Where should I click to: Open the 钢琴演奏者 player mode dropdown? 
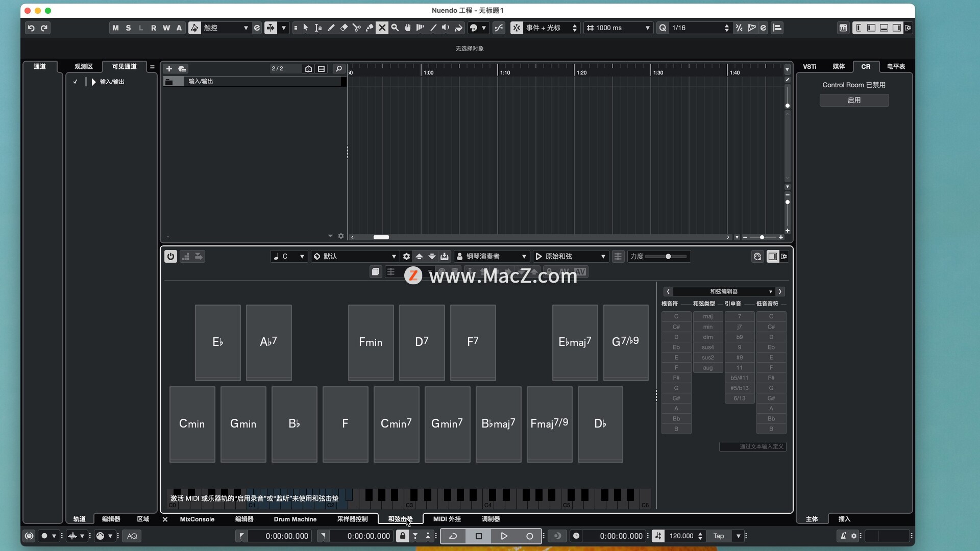coord(492,256)
